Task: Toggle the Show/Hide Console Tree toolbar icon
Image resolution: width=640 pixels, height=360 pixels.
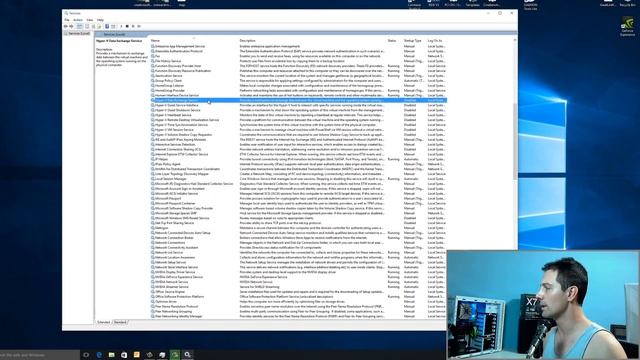Action: 79,26
